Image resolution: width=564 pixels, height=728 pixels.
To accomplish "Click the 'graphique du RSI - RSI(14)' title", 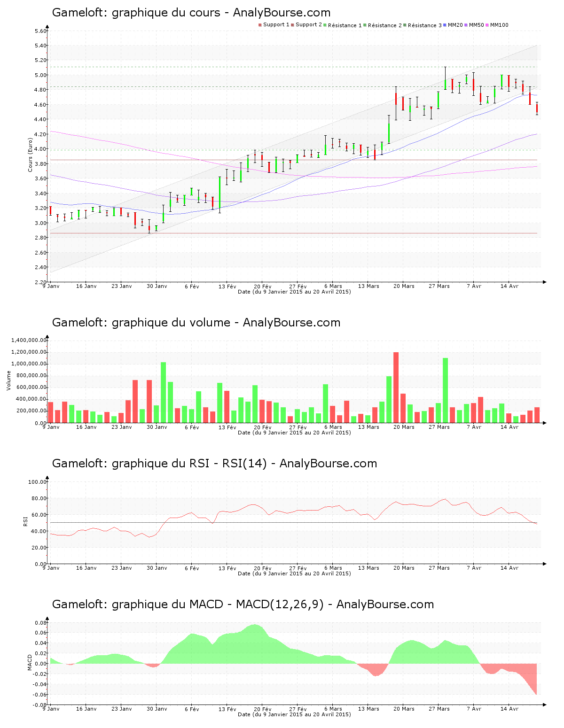I will pos(214,464).
